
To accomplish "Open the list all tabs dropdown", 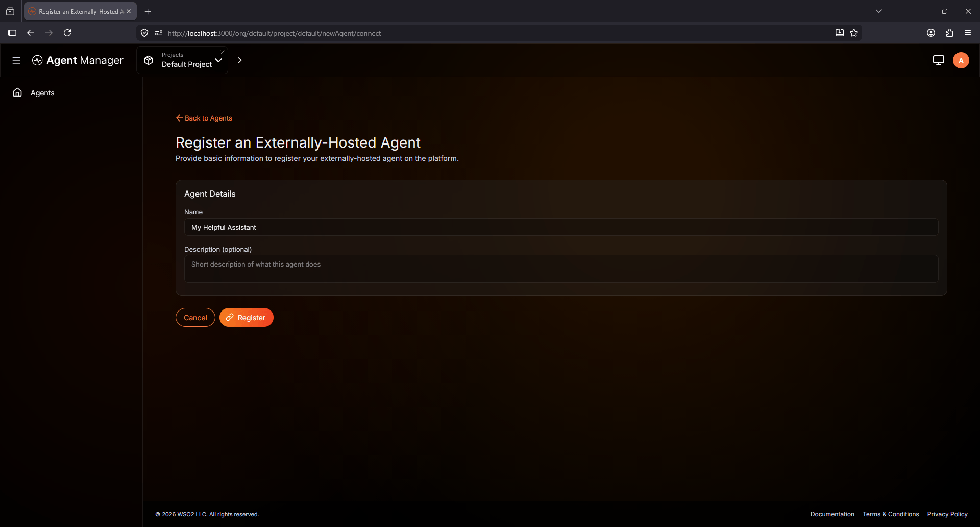I will [x=879, y=11].
